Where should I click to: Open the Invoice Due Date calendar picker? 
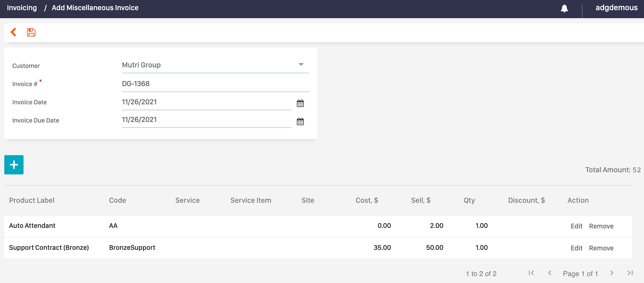pos(300,122)
